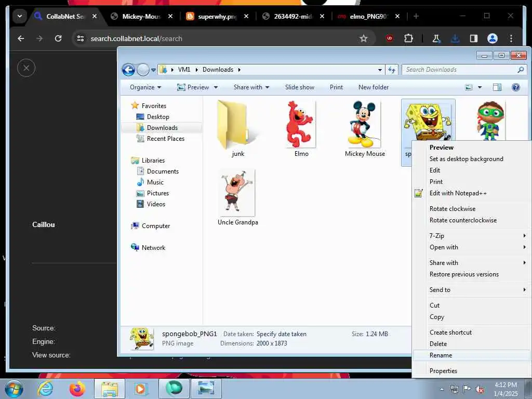Click Copy in the context menu
This screenshot has height=399, width=532.
(x=472, y=317)
